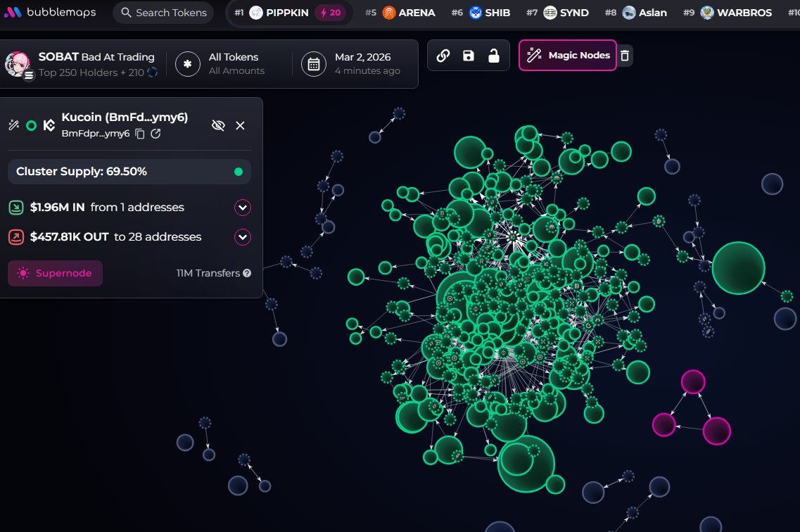Image resolution: width=800 pixels, height=532 pixels.
Task: Click the Supernode button
Action: [x=55, y=273]
